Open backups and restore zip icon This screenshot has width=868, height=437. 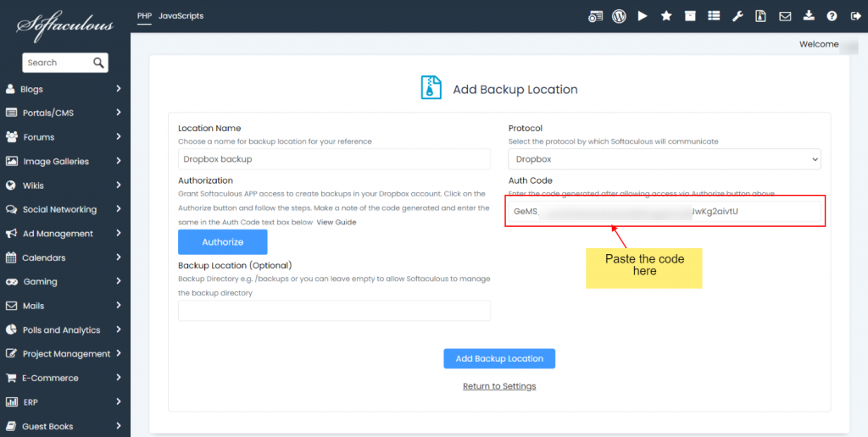click(x=760, y=16)
